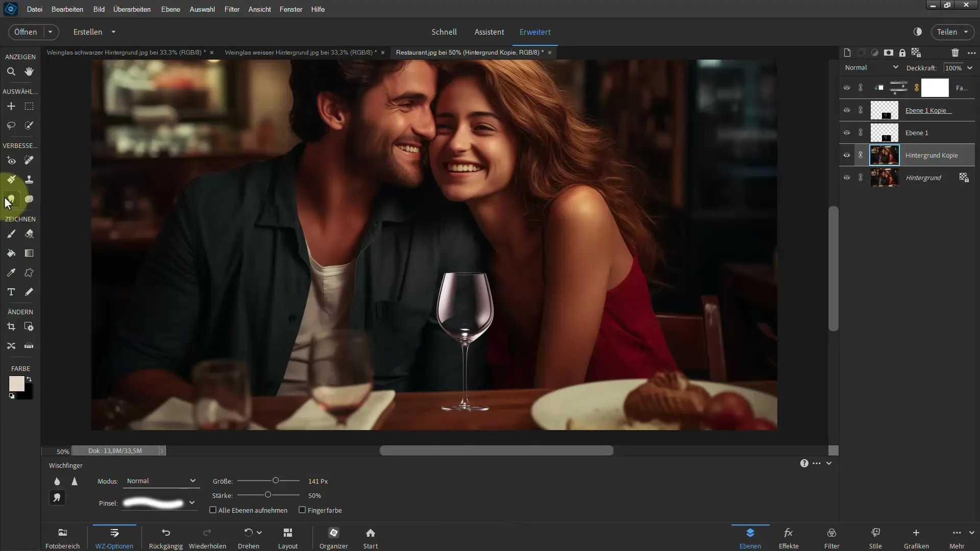980x551 pixels.
Task: Toggle Fingerfarbe checkbox
Action: coord(302,510)
